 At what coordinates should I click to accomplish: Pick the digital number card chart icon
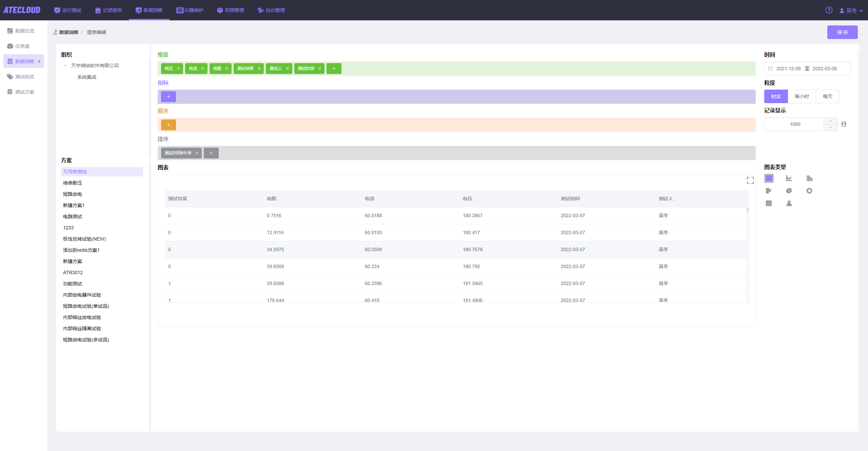click(769, 203)
